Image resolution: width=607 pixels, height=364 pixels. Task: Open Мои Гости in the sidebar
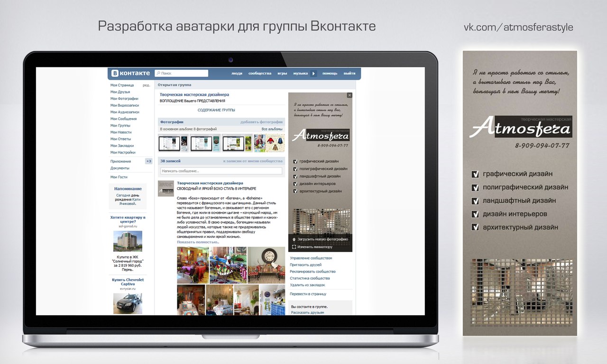[x=119, y=177]
